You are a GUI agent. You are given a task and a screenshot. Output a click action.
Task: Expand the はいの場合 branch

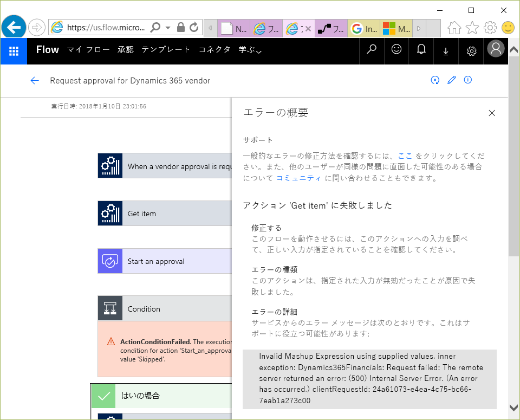coord(161,396)
